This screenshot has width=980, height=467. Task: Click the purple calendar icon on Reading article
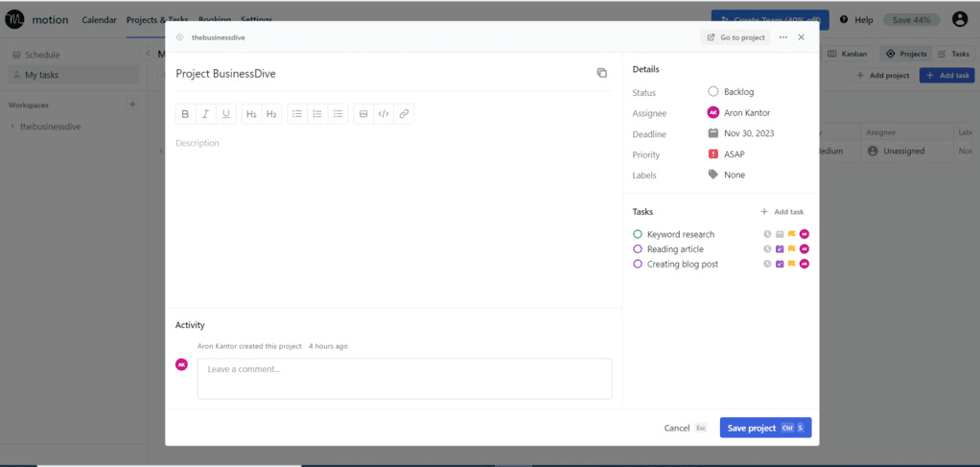[780, 249]
